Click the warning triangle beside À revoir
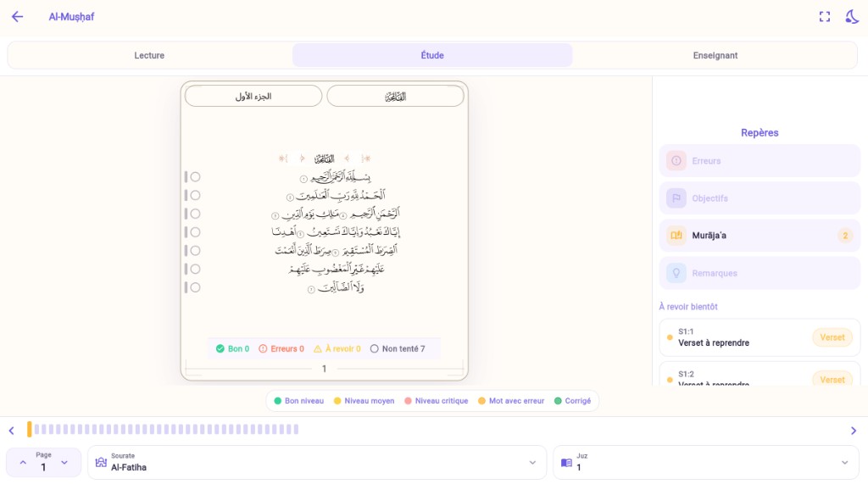 coord(318,349)
